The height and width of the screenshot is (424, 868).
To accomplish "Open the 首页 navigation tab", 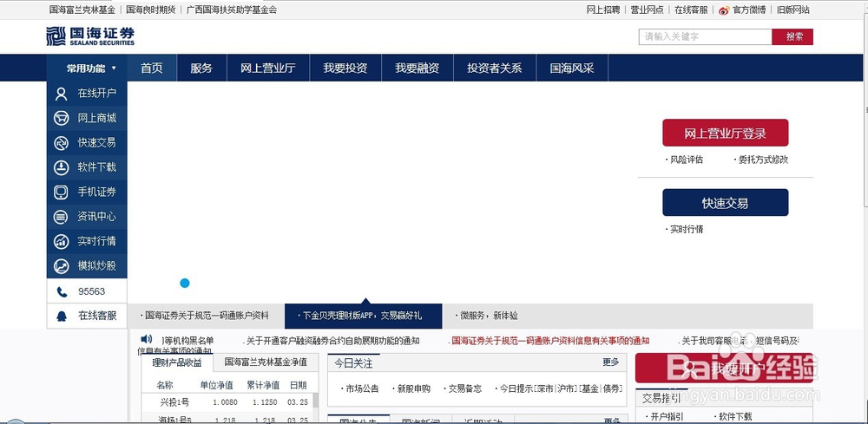I will click(x=152, y=68).
